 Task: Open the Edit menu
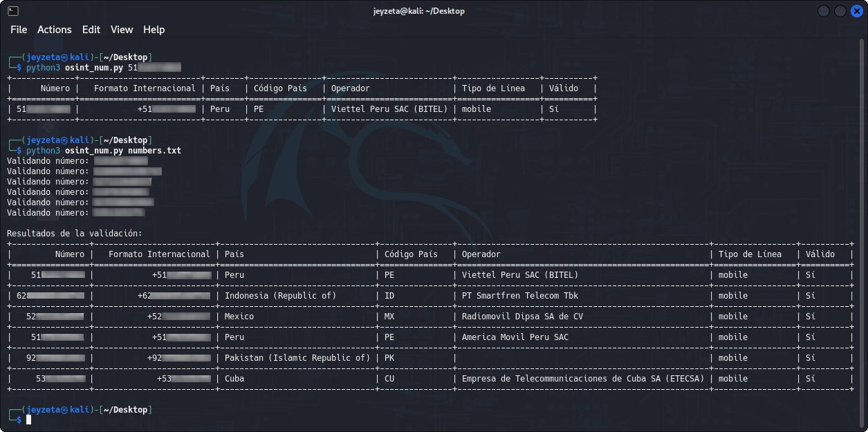[x=91, y=30]
